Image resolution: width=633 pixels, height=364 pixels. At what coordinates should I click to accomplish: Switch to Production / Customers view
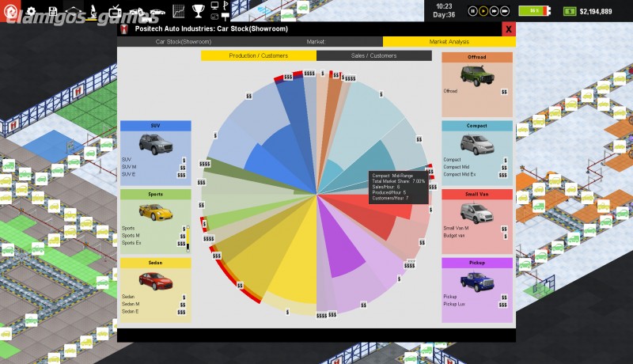[259, 56]
